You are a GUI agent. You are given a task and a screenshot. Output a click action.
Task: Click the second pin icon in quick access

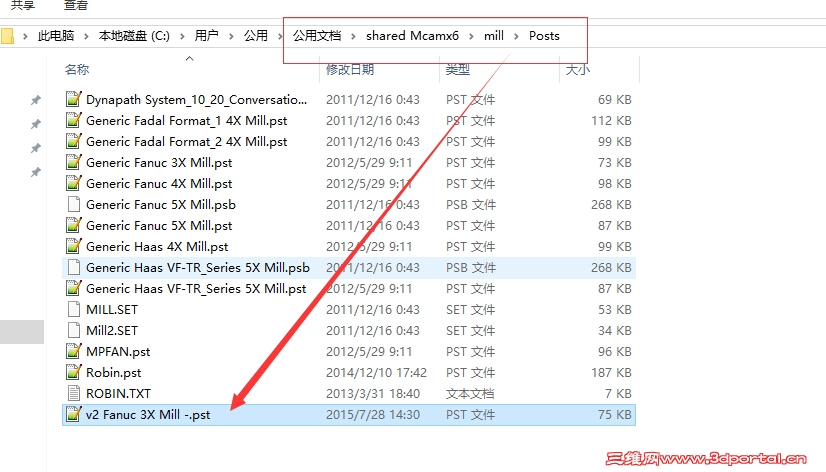click(x=35, y=124)
